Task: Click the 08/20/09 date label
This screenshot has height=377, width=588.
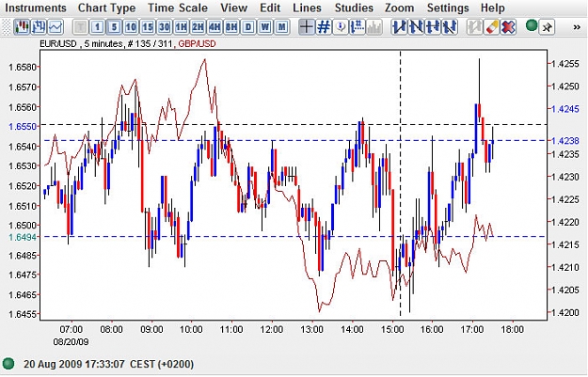Action: click(71, 342)
